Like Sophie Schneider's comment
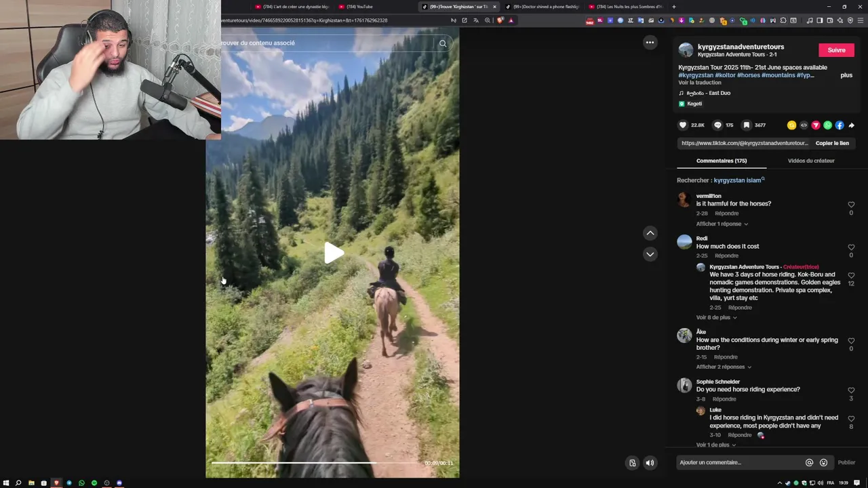Screen dimensions: 868x488 click(851, 390)
